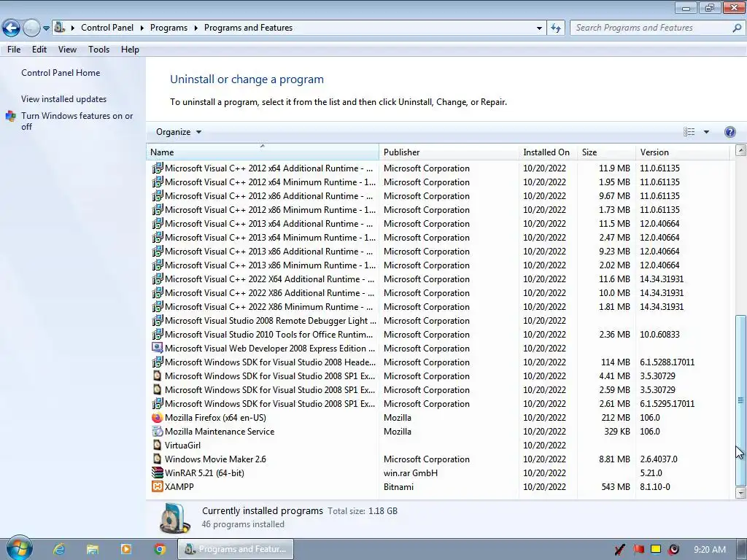
Task: Expand arrow after Programs breadcrumb
Action: 196,28
